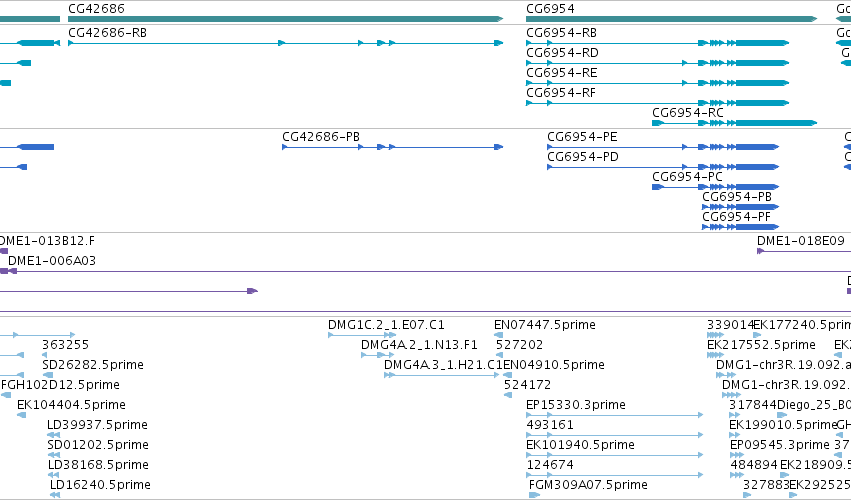
Task: Click the CG6954-PC protein label
Action: tap(687, 177)
